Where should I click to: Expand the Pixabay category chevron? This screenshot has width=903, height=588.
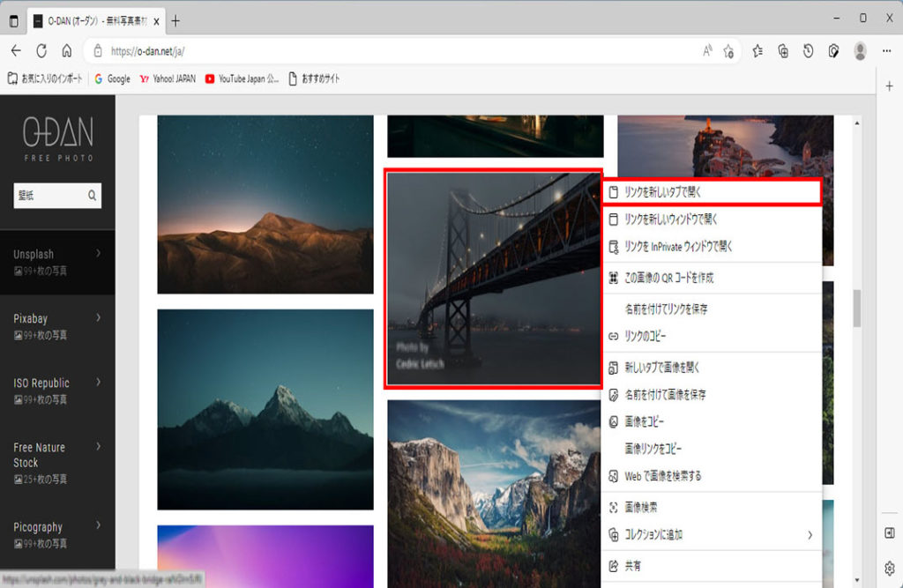98,317
